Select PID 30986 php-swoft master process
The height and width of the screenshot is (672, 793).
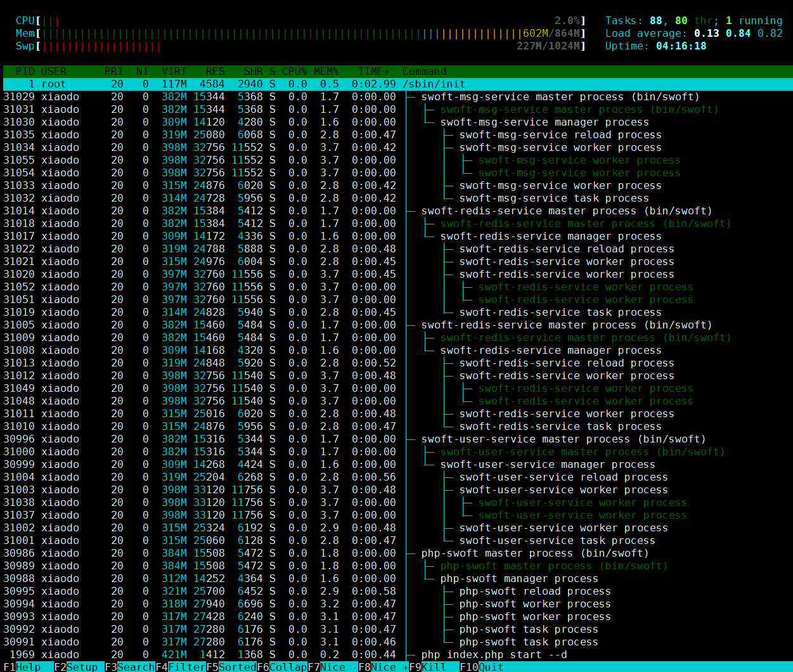pos(397,553)
